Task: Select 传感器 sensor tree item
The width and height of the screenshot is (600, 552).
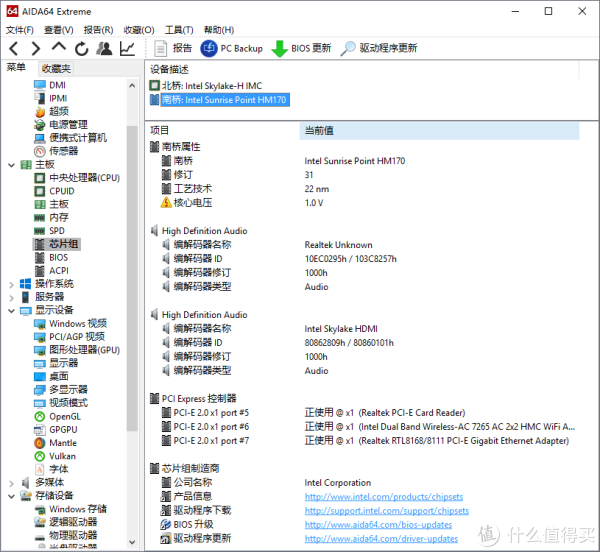Action: pos(56,151)
